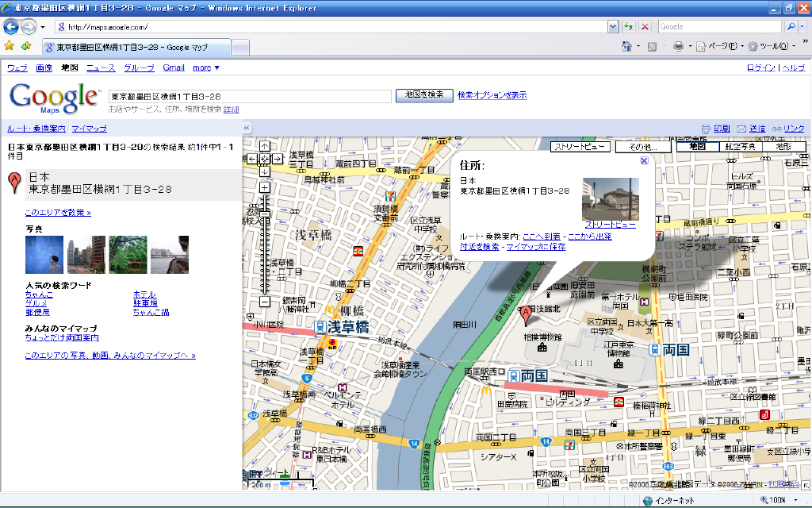Click the 検索オプションを表示 link
The width and height of the screenshot is (812, 508).
point(492,95)
